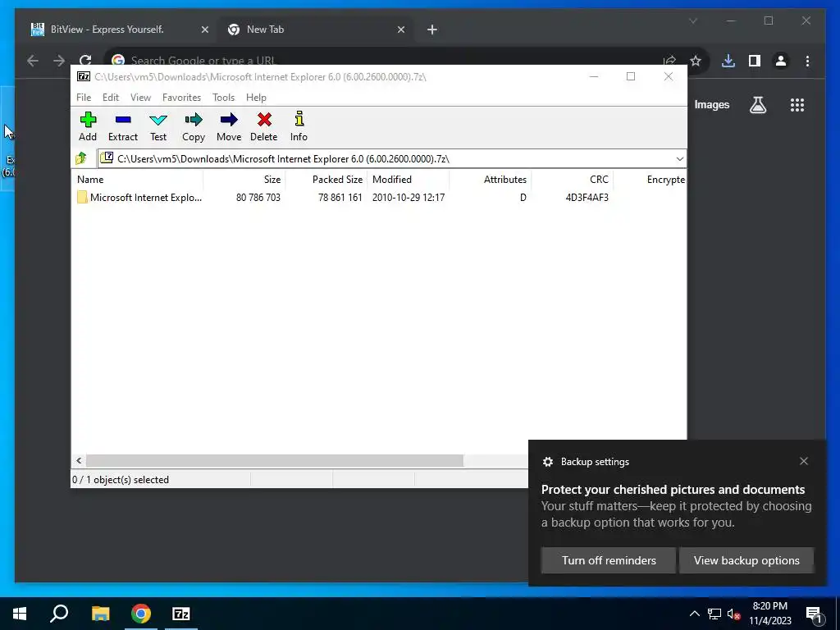Click the muted volume tray icon
Image resolution: width=840 pixels, height=630 pixels.
(734, 614)
